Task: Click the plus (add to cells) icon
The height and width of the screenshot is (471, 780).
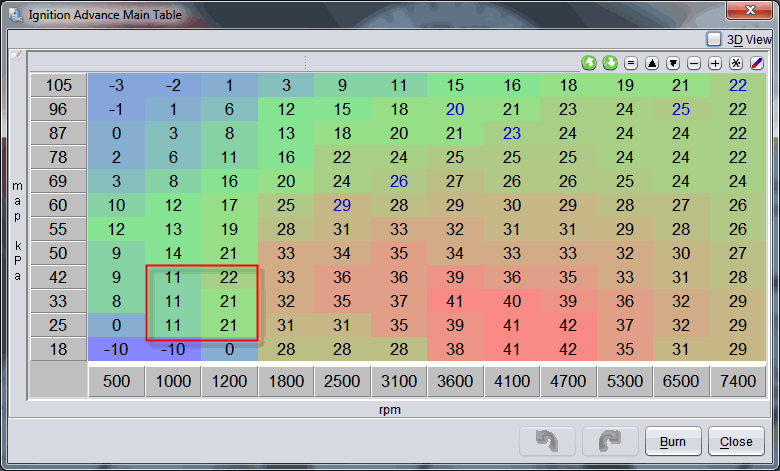Action: [715, 63]
